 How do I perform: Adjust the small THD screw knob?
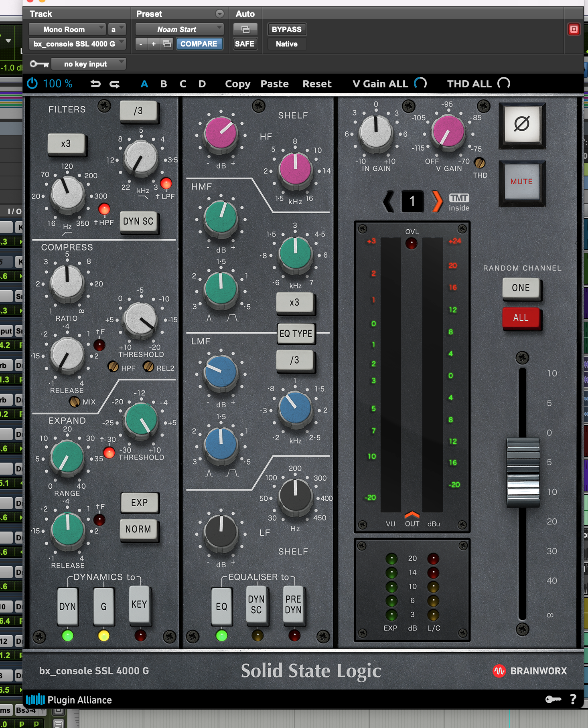point(480,163)
